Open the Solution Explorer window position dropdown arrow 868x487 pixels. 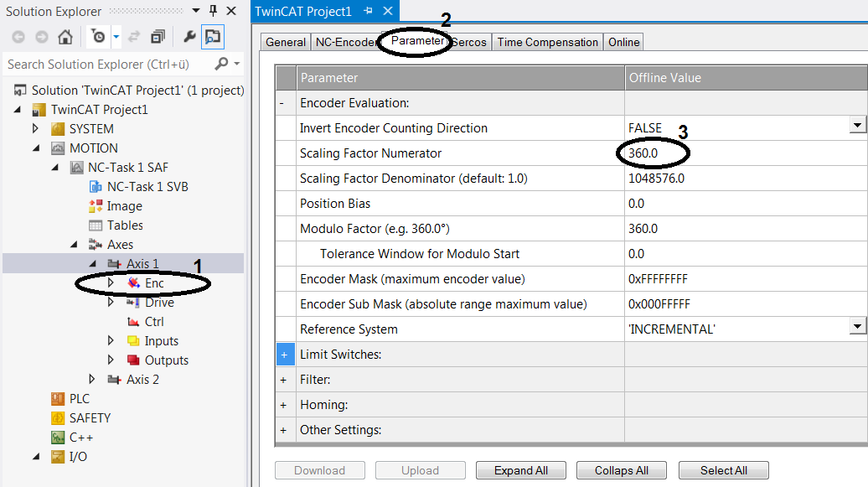(195, 11)
